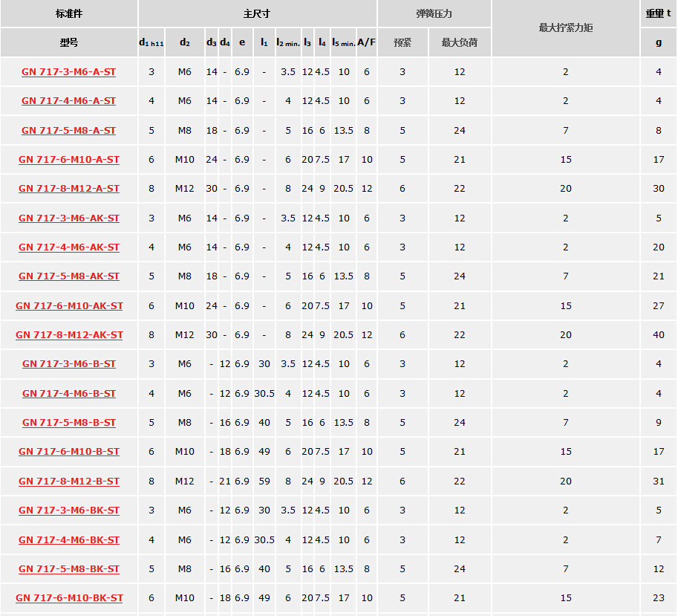Click l1 value 30.5 in GN 717-4-M6-BK-ST row
Screen dimensions: 678x616
coord(264,540)
